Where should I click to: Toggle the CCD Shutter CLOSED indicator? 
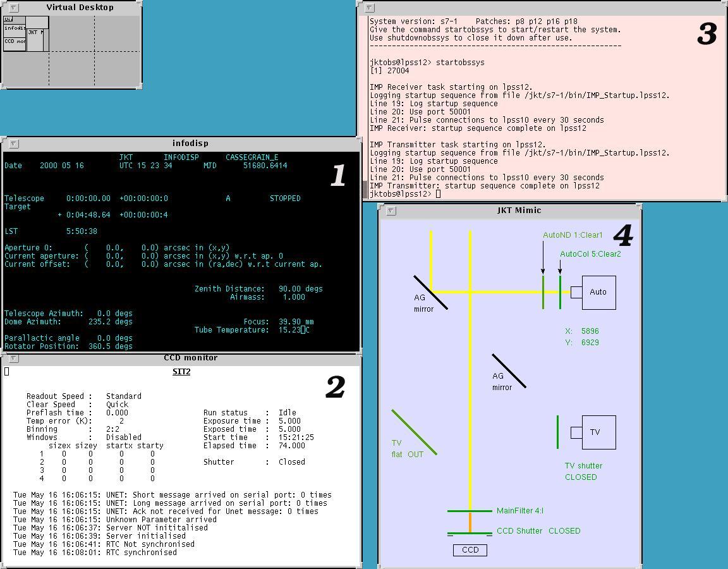point(538,531)
